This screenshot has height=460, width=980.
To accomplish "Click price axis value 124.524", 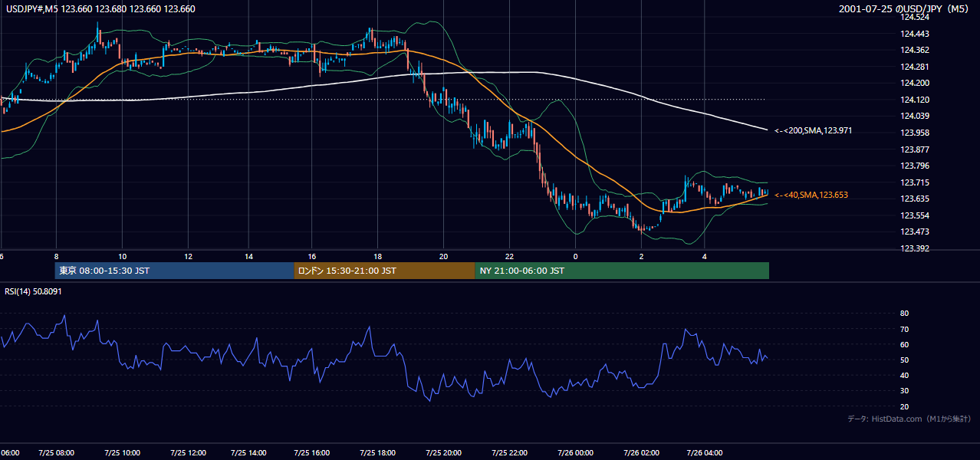I will click(915, 17).
